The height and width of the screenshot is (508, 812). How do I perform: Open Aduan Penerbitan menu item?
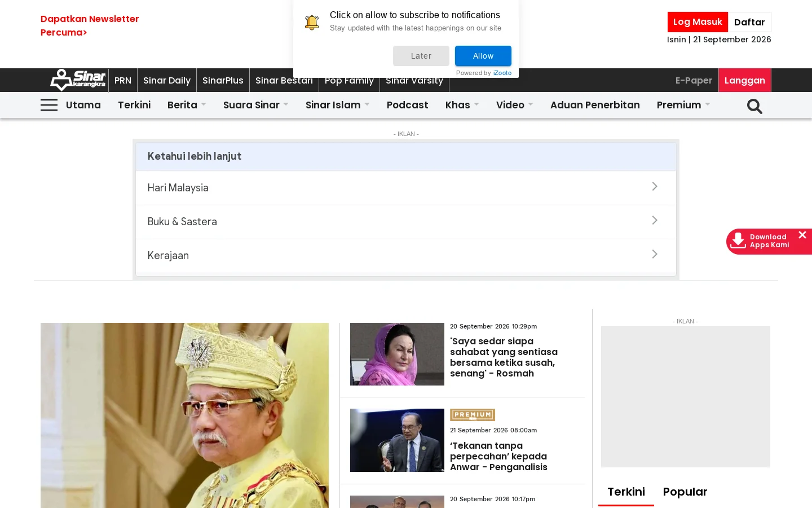[595, 105]
